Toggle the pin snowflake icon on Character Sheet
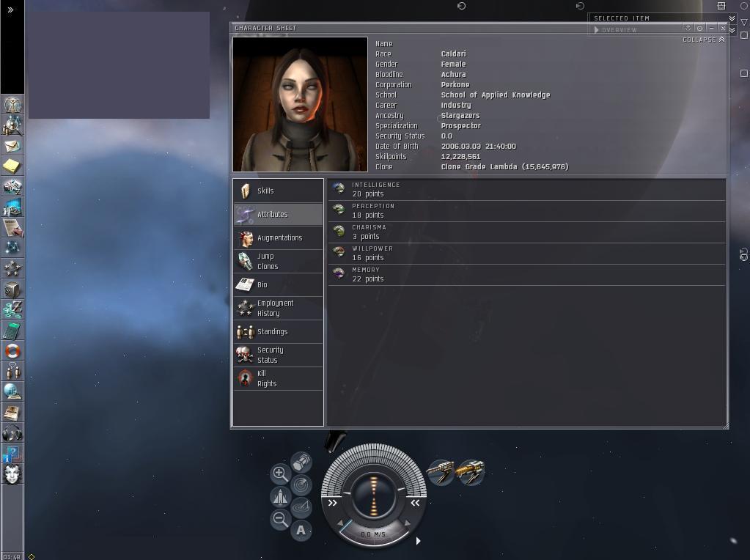The width and height of the screenshot is (750, 560). 688,29
